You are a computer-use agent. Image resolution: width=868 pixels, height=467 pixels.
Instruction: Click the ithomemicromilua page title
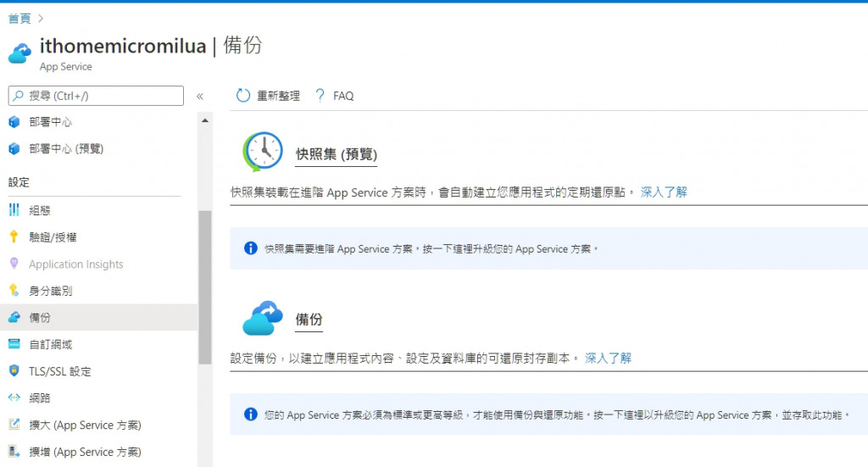pyautogui.click(x=123, y=46)
